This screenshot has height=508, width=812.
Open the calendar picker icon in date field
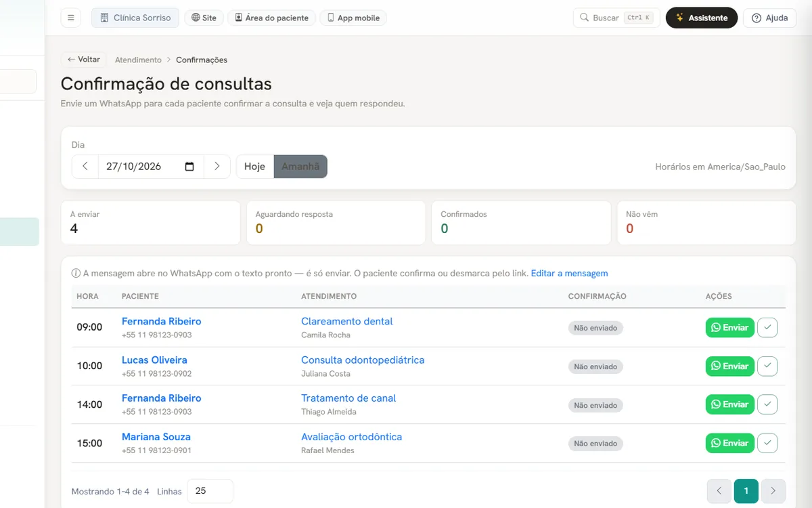(189, 167)
